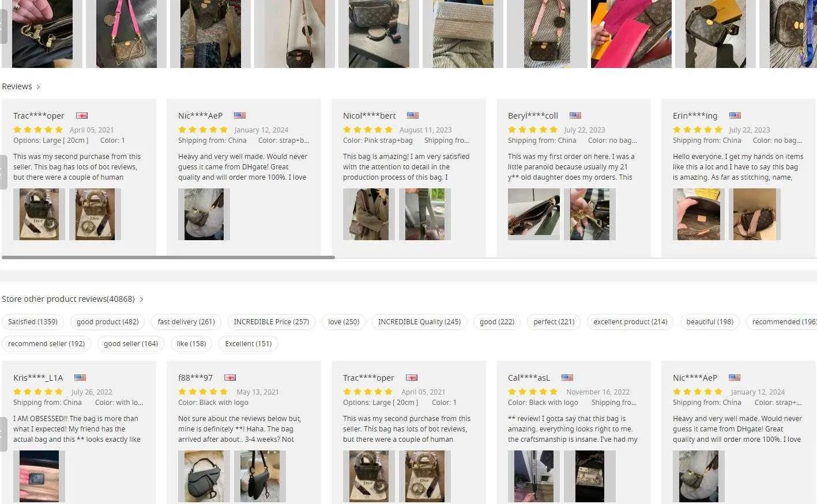Click the flag icon beside f88***97
Screen dimensions: 817x504
pos(230,378)
